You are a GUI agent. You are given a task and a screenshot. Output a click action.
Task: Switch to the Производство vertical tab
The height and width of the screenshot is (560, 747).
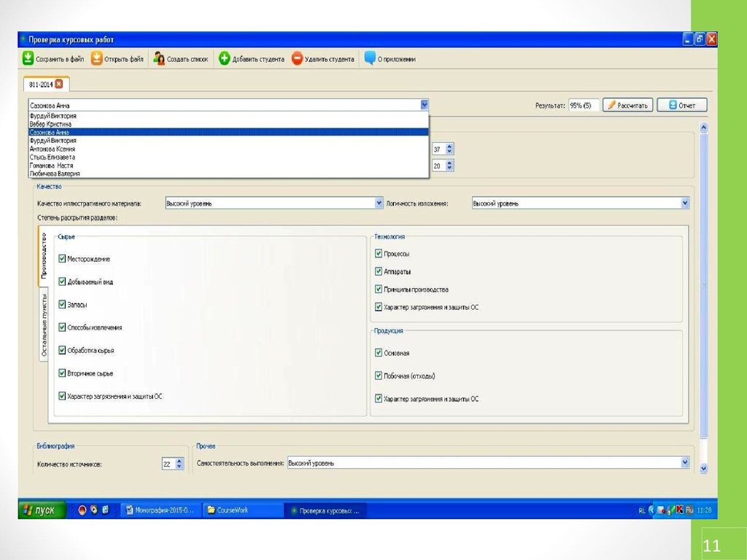44,256
